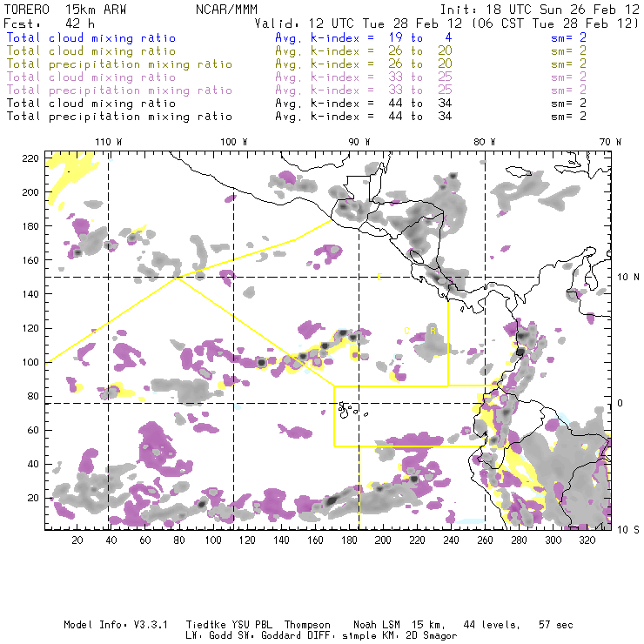Click the x-axis tick label '200'

[383, 540]
